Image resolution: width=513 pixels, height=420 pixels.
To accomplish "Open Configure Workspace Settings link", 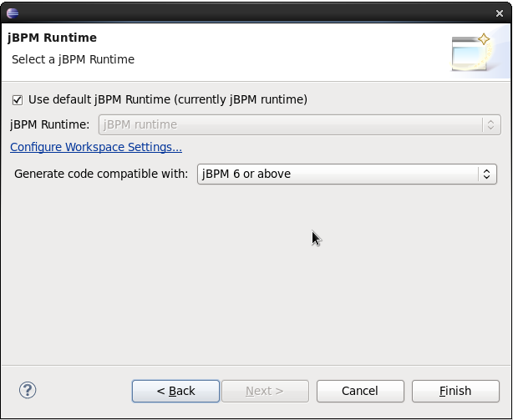I will point(96,147).
